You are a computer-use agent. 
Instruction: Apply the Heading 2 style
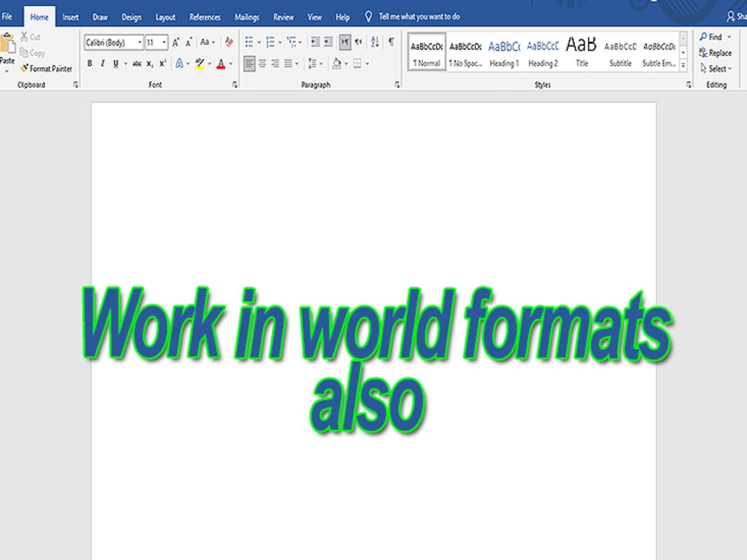click(542, 52)
